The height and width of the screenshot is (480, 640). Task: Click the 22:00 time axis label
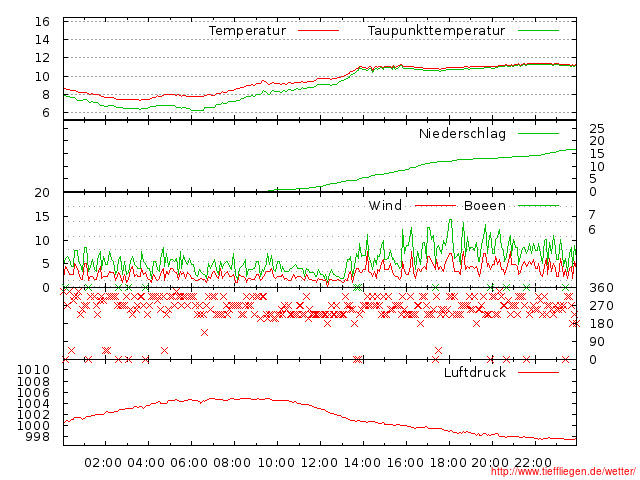[533, 463]
